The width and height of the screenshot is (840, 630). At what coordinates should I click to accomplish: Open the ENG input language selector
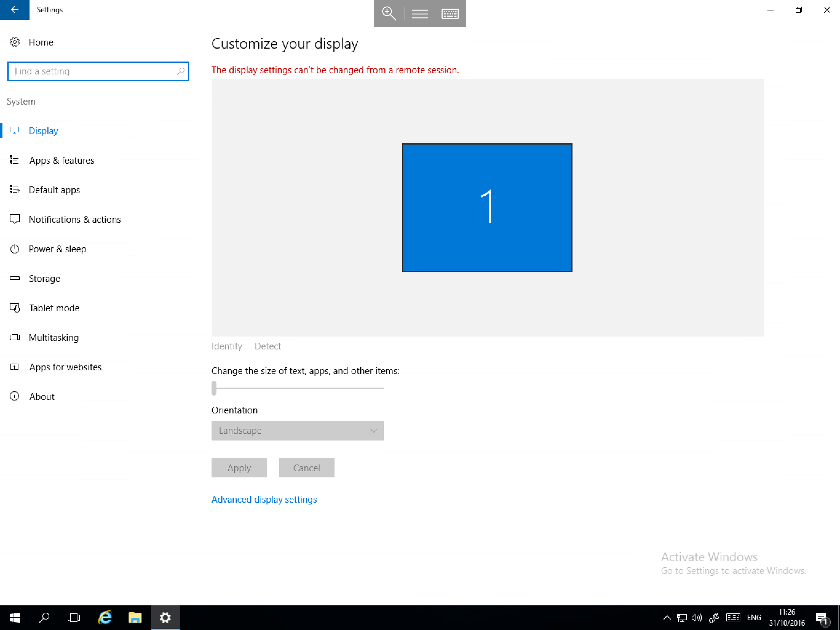coord(754,617)
